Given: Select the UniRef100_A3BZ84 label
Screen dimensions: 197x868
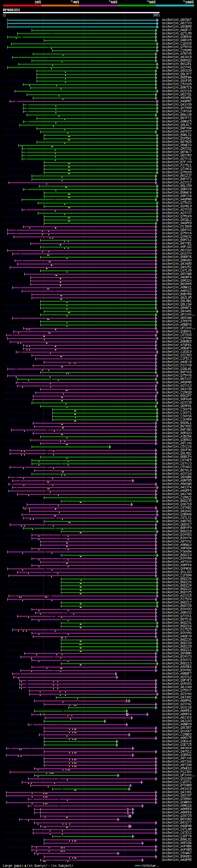Looking at the screenshot, I should click(177, 436).
